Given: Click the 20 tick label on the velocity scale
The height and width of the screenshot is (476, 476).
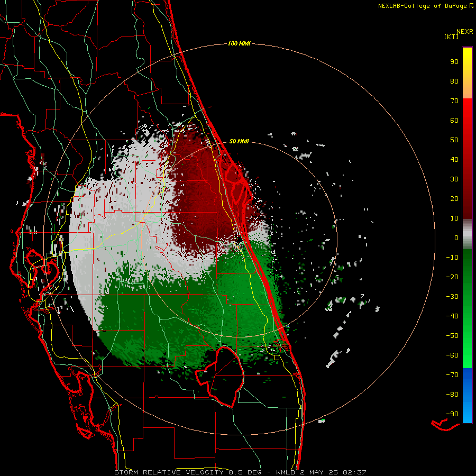Looking at the screenshot, I should (454, 198).
